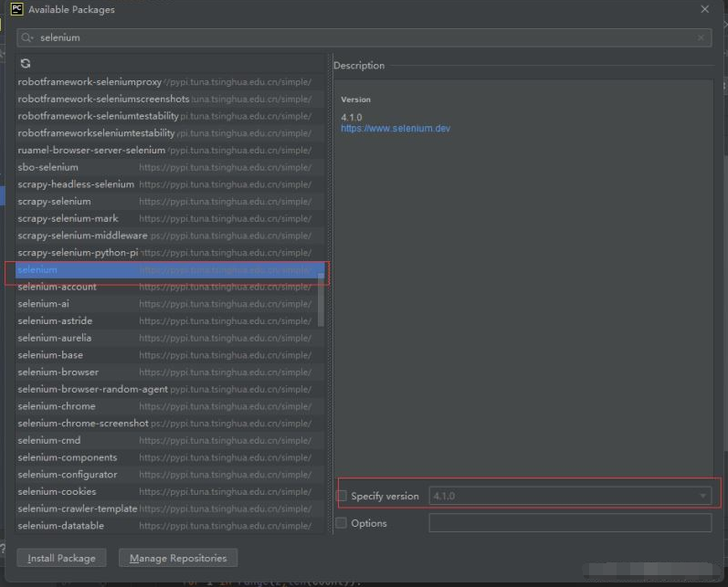The width and height of the screenshot is (728, 587).
Task: Select selenium-configurator package
Action: click(x=170, y=474)
